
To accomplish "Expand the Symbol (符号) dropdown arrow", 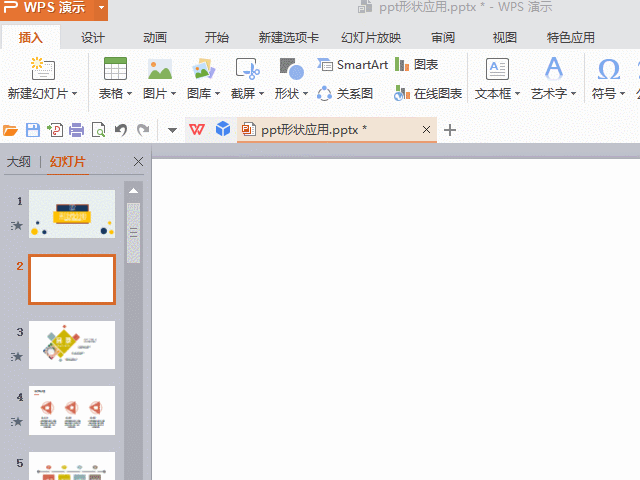I will tap(622, 94).
